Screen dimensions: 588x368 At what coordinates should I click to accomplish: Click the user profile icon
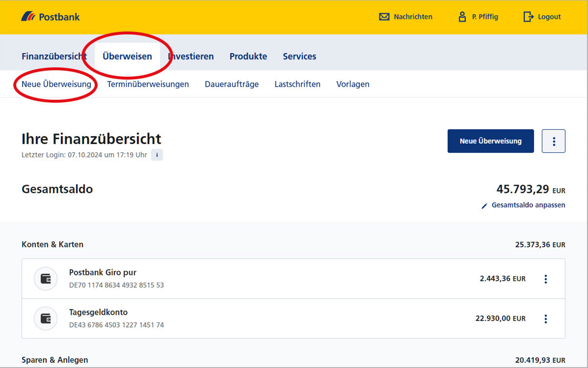click(x=462, y=17)
